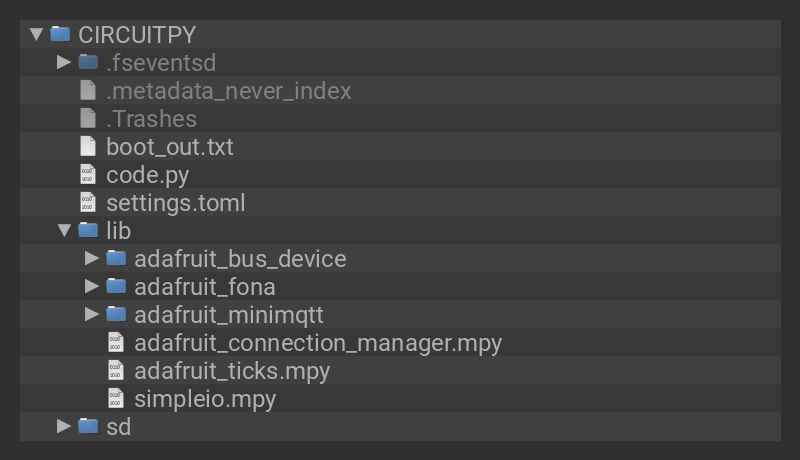Expand the .fseventsd folder
The height and width of the screenshot is (460, 800).
click(65, 62)
